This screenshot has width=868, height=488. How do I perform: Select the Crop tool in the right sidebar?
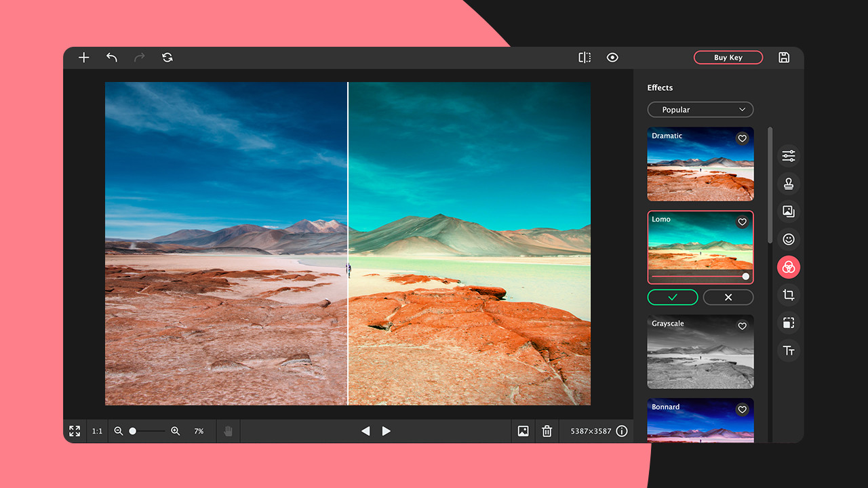point(789,295)
